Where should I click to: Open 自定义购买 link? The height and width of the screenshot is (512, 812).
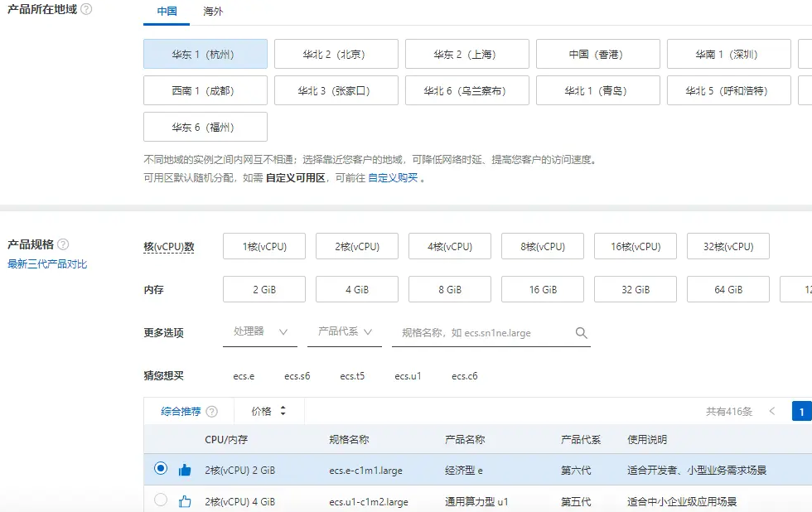tap(393, 178)
